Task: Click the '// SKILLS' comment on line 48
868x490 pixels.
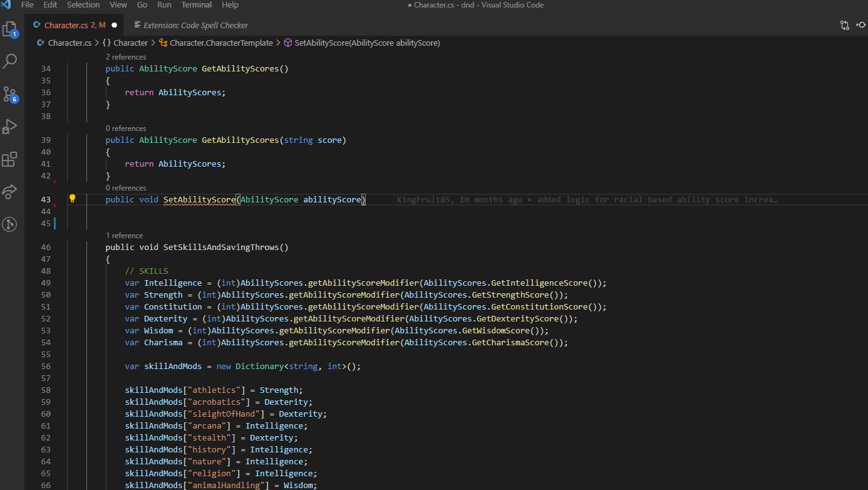Action: (x=147, y=271)
